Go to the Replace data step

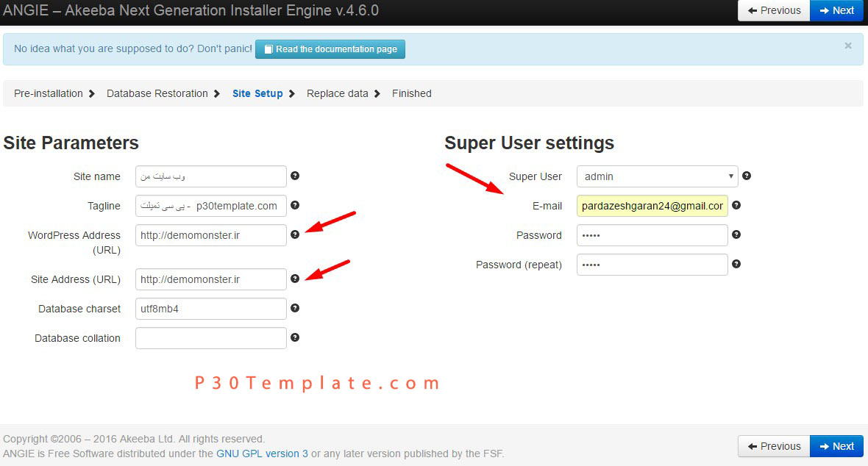coord(337,93)
